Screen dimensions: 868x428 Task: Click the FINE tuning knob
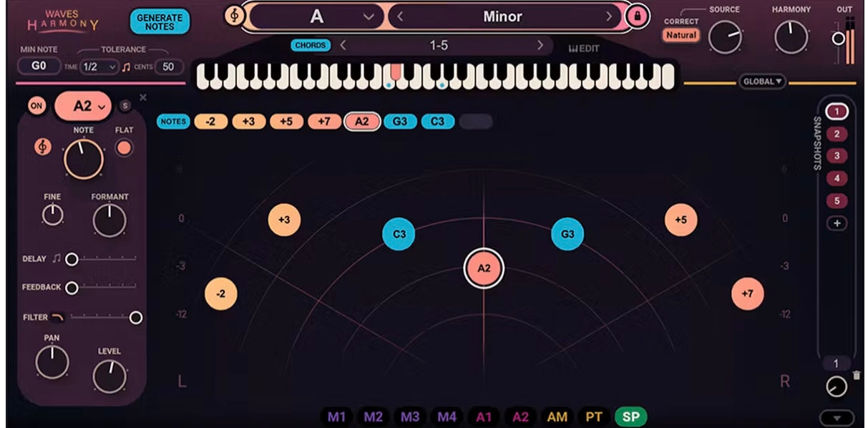point(52,214)
